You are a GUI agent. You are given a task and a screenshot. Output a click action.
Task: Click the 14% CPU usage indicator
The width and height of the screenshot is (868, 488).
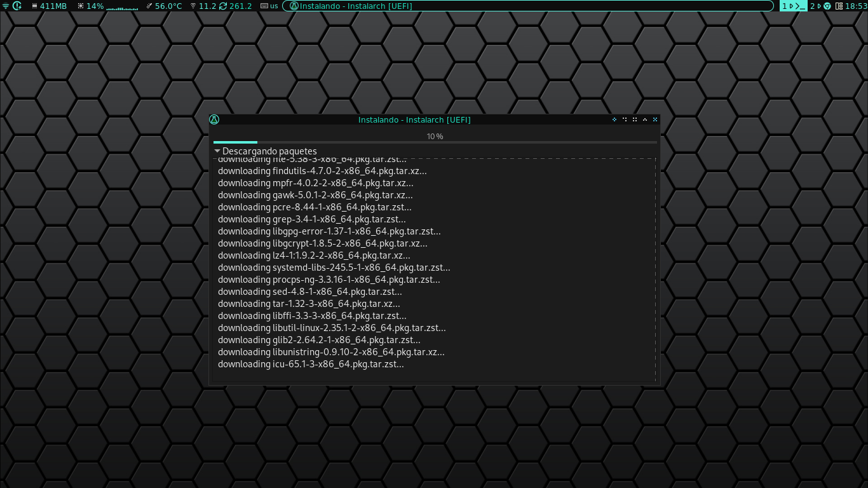90,6
